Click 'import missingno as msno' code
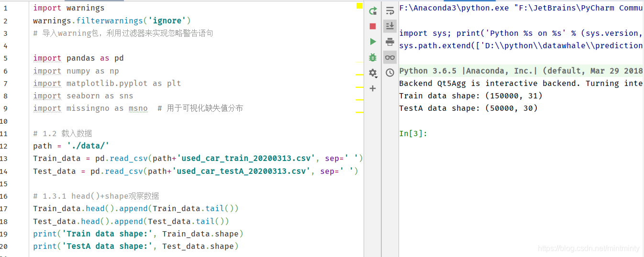The image size is (644, 257). [x=90, y=108]
